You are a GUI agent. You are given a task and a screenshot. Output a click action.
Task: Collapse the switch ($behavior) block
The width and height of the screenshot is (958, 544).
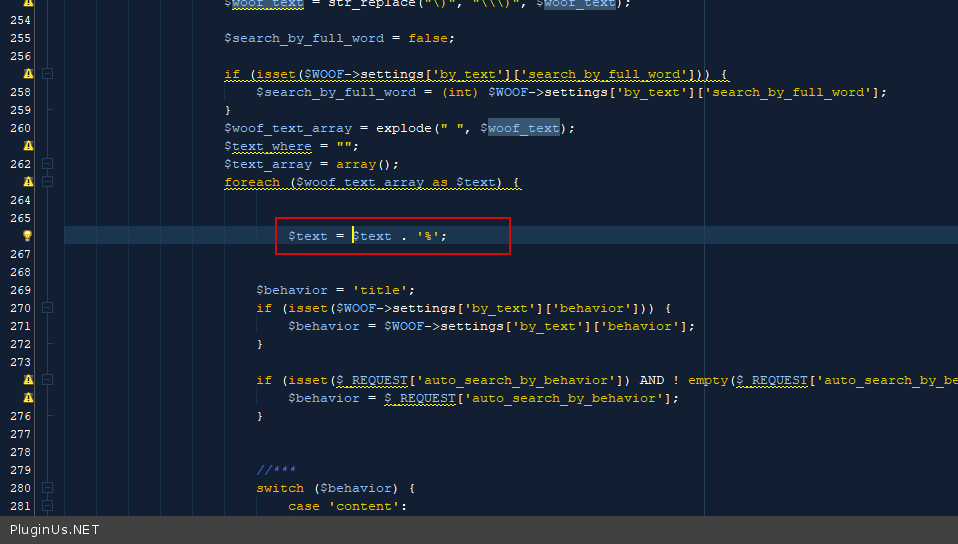tap(47, 488)
